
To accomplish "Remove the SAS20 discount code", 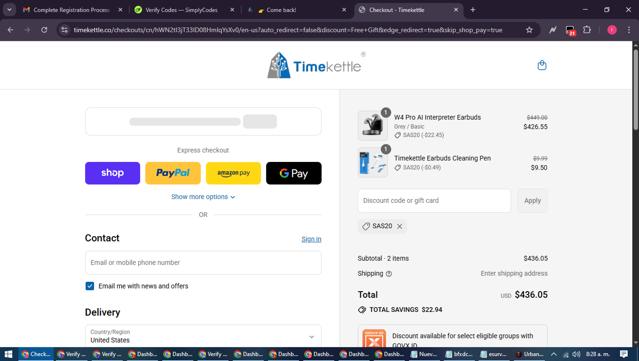I will pos(399,226).
